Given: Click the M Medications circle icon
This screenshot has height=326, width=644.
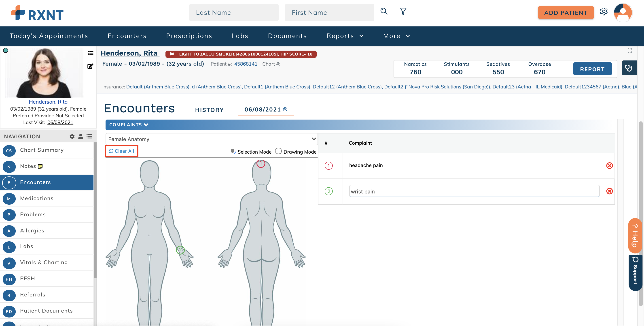Looking at the screenshot, I should pyautogui.click(x=9, y=199).
